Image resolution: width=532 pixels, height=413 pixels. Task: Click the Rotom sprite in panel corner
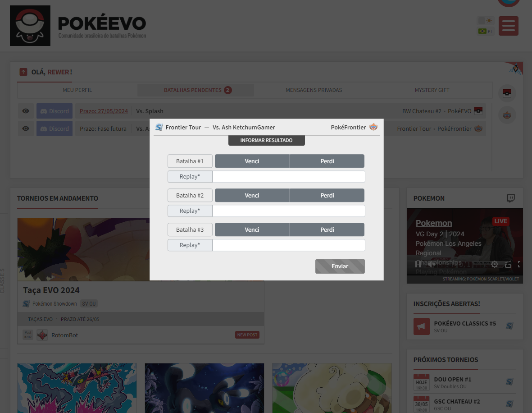pyautogui.click(x=515, y=69)
